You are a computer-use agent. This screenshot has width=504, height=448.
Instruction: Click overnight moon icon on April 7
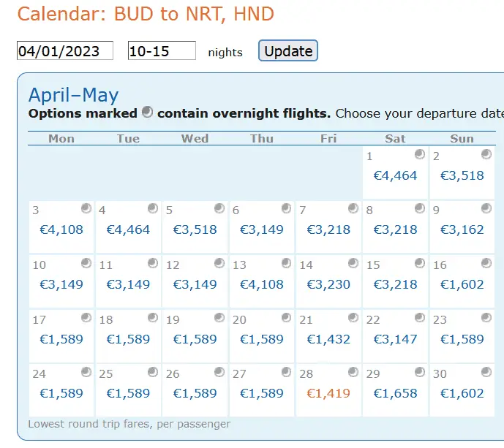tap(353, 208)
